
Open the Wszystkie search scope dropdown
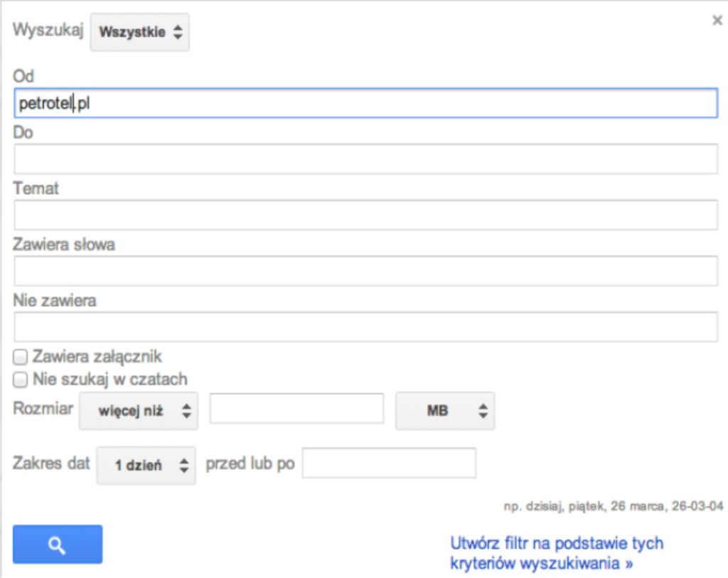(139, 31)
